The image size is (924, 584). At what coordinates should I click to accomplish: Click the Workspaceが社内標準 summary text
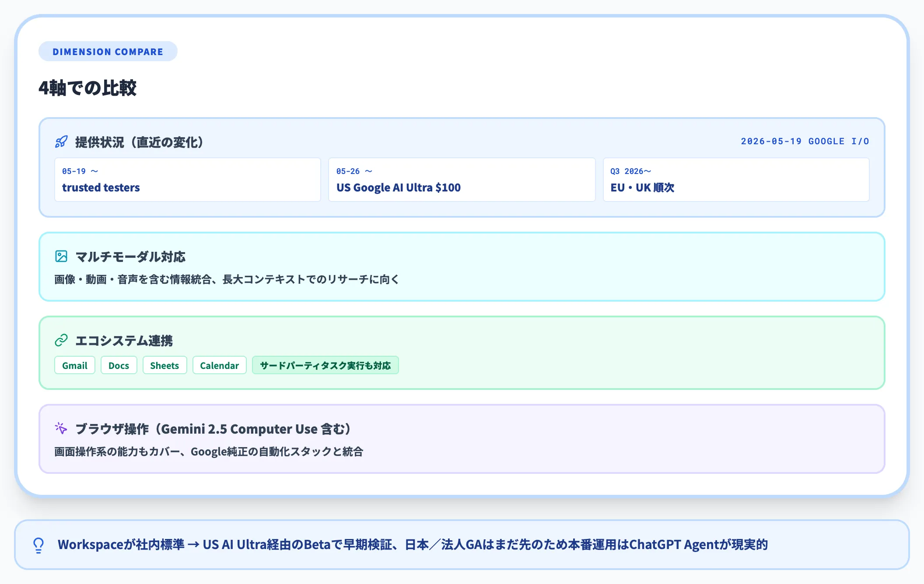point(413,545)
